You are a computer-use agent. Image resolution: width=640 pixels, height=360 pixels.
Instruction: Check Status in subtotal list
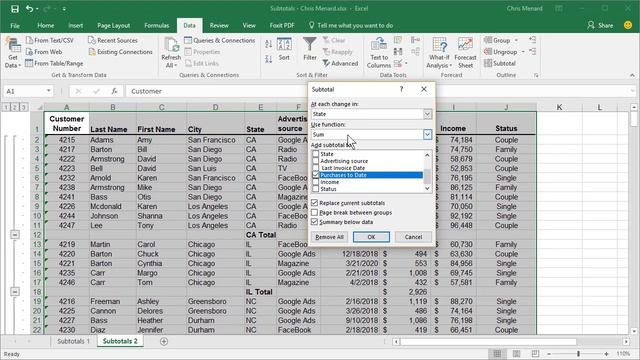[x=316, y=189]
